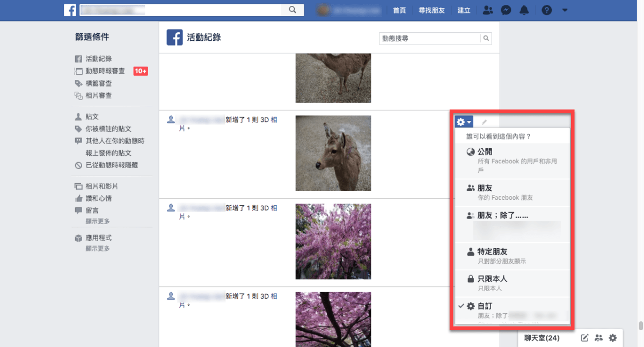Click the 活動紀錄 header Facebook icon
This screenshot has height=347, width=644.
point(174,37)
